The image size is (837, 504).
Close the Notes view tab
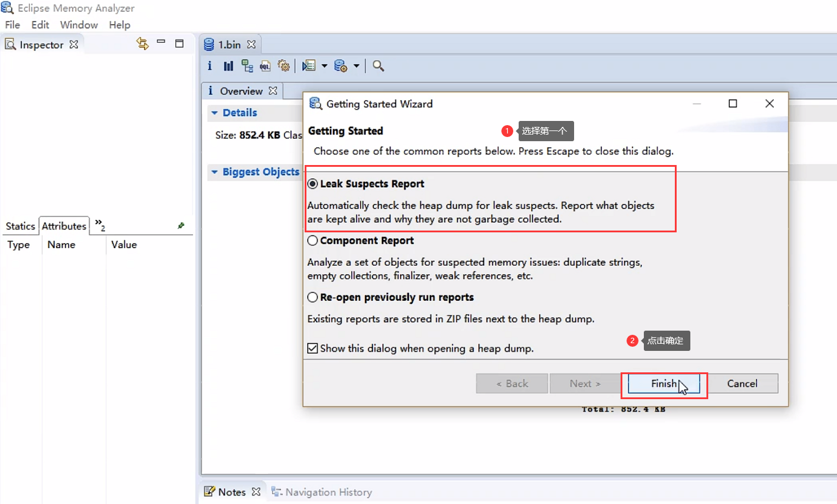[256, 491]
